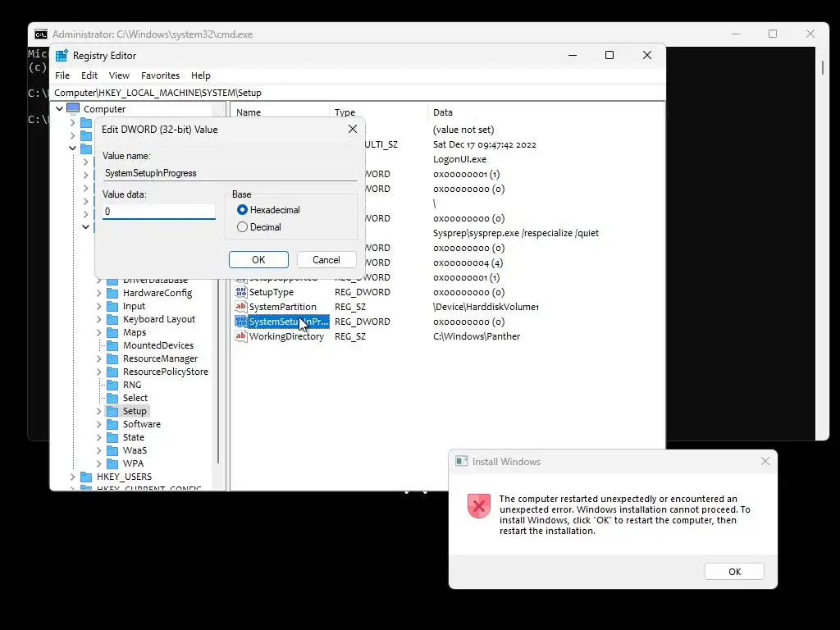
Task: Expand the ResourceManager key
Action: (x=98, y=358)
